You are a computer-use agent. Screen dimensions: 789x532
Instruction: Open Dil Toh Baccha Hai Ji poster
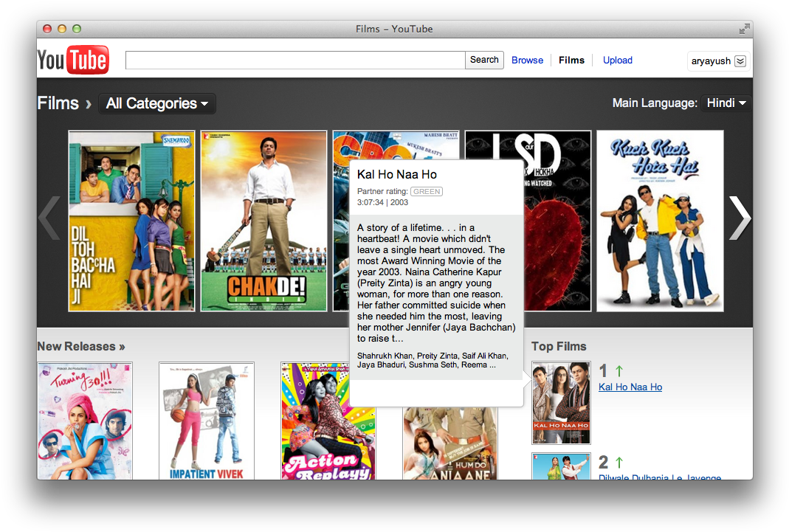click(131, 221)
